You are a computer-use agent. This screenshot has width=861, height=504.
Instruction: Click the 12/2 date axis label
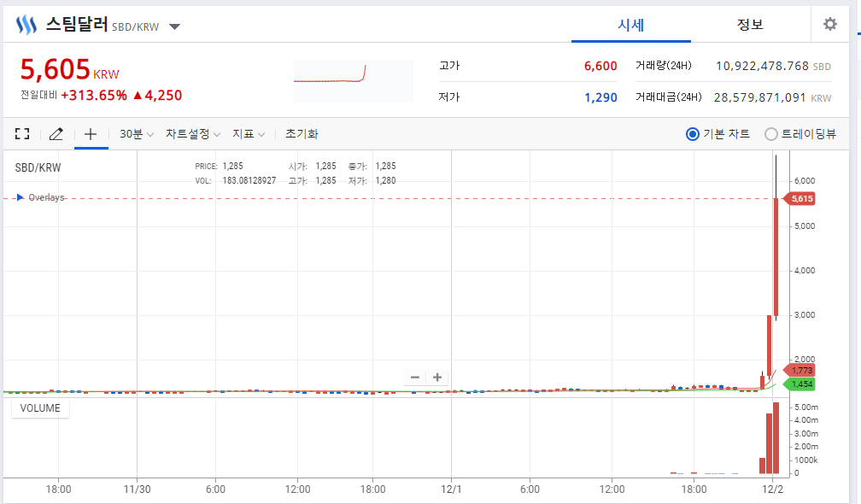(772, 489)
